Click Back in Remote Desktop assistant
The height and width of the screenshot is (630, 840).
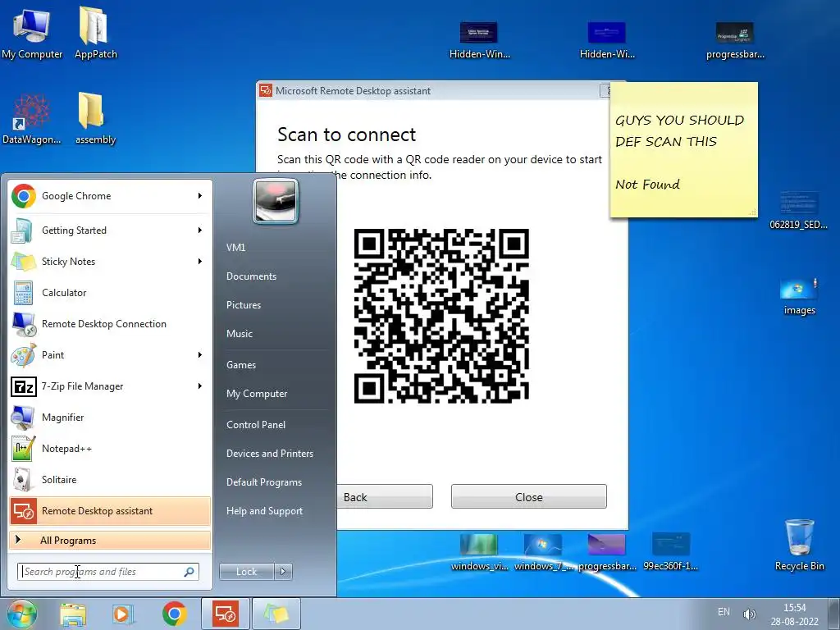(385, 496)
